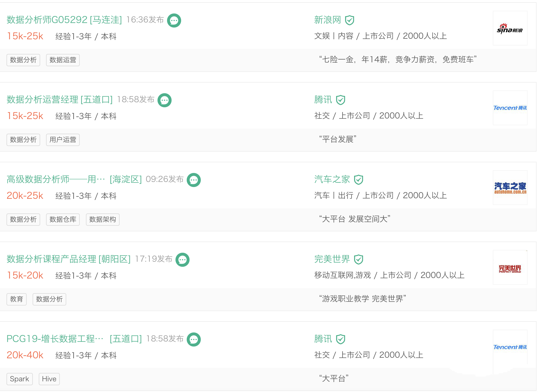Open Perfect World logo thumbnail
Image resolution: width=538 pixels, height=392 pixels.
tap(510, 267)
